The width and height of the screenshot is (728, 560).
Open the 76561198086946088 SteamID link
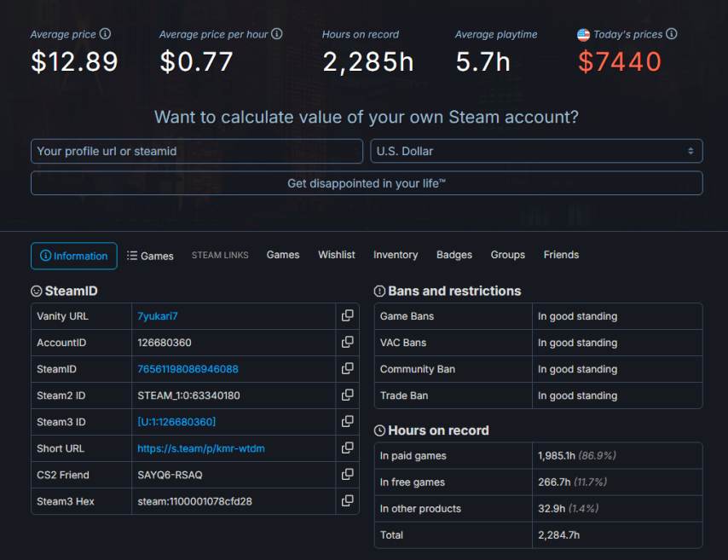(186, 368)
